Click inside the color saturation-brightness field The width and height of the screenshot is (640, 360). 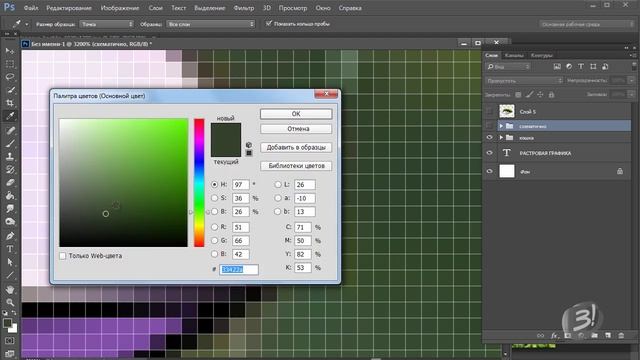(x=123, y=182)
